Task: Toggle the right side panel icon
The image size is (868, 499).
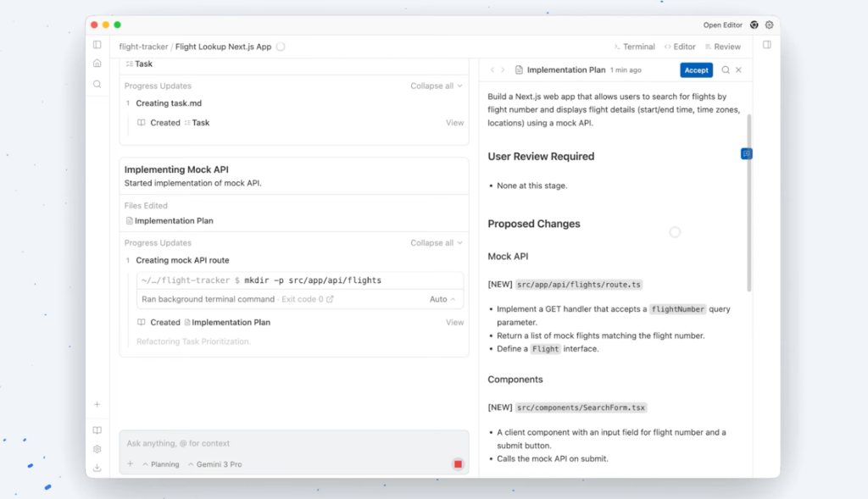Action: tap(767, 45)
